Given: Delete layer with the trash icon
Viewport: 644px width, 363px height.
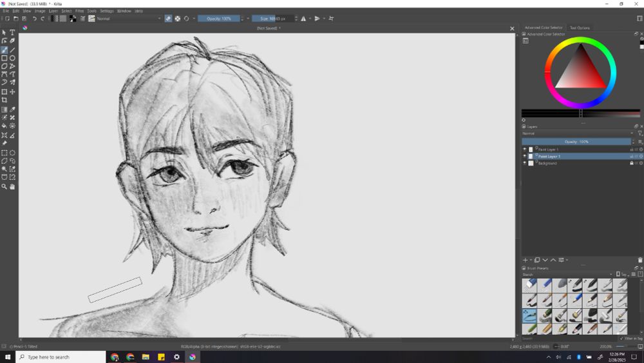Looking at the screenshot, I should coord(640,260).
